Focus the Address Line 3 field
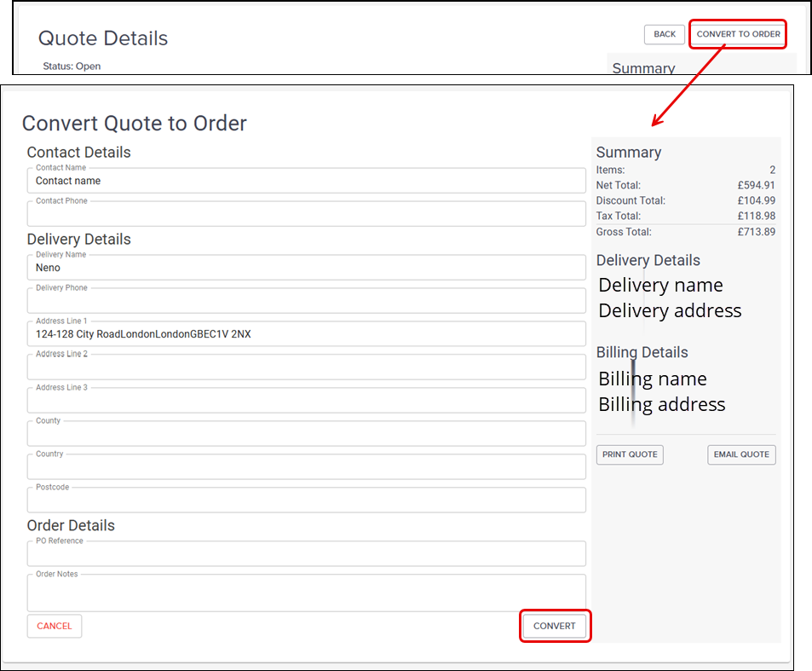812x671 pixels. pos(306,401)
